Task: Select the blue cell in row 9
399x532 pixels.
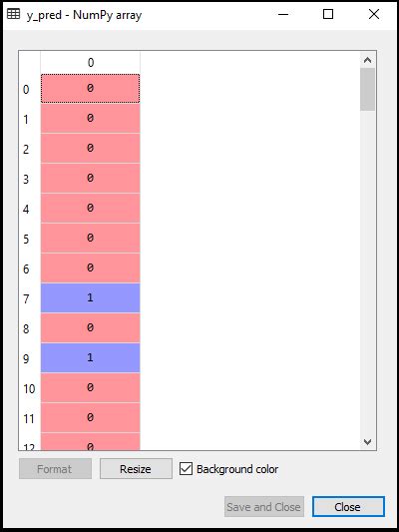Action: coord(90,358)
